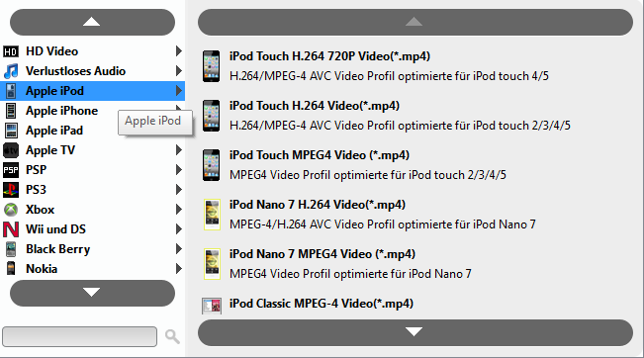
Task: Open the Apple iPhone category
Action: [x=92, y=111]
